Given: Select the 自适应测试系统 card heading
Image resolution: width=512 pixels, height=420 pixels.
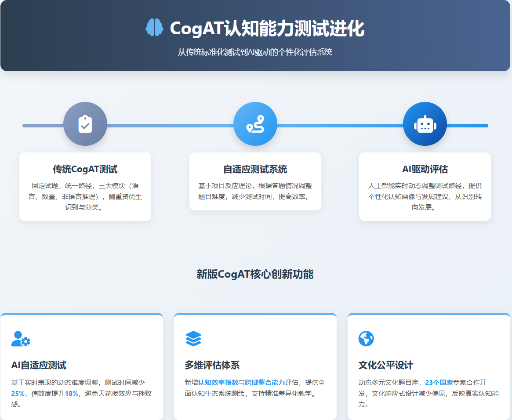Looking at the screenshot, I should click(x=255, y=169).
